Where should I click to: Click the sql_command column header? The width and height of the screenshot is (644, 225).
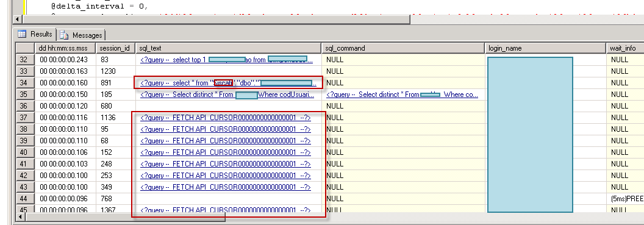pyautogui.click(x=403, y=48)
